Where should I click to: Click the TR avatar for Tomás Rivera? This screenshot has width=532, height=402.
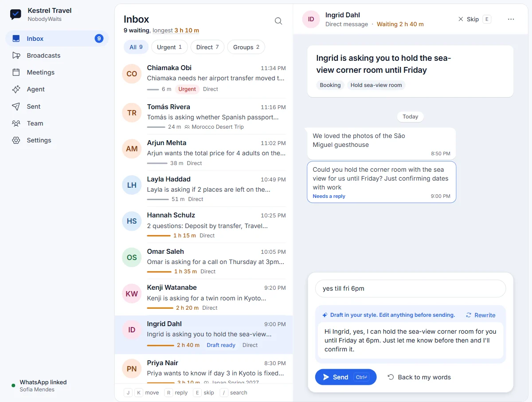(x=132, y=113)
